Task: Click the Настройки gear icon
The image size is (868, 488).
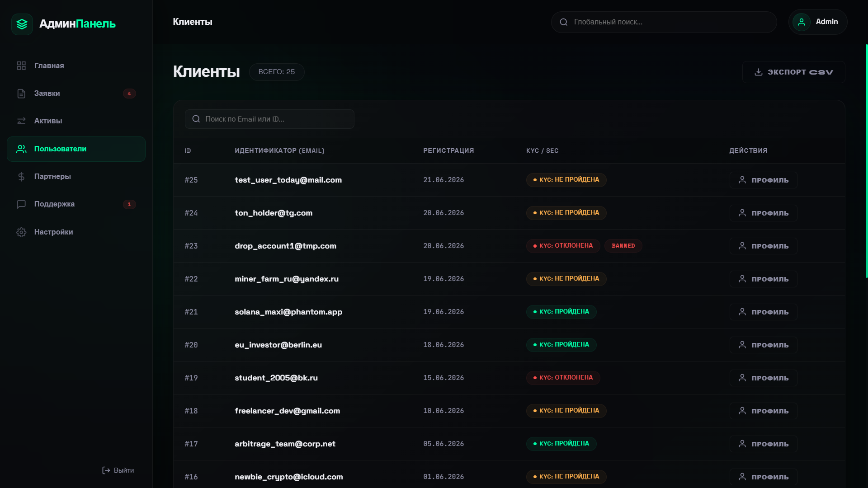Action: pyautogui.click(x=21, y=232)
